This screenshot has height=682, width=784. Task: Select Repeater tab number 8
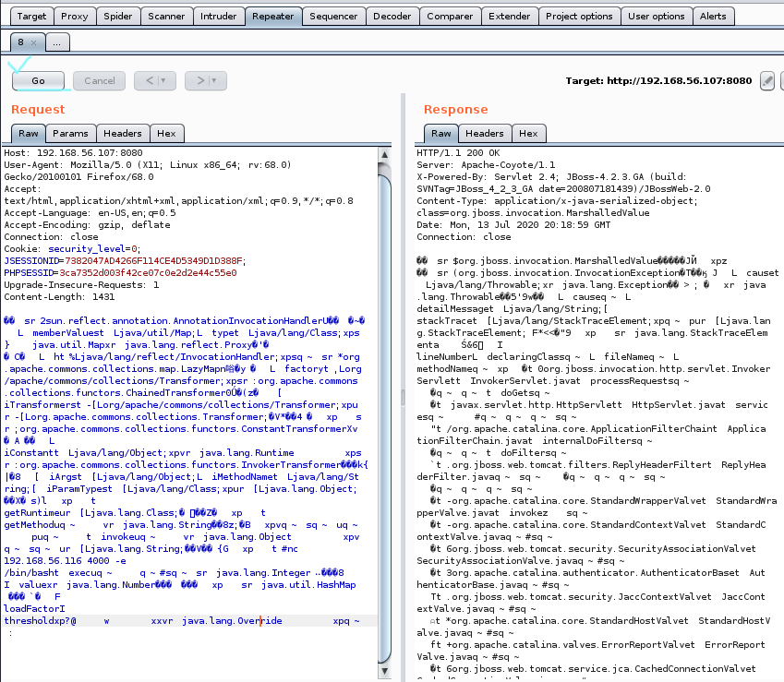[x=20, y=42]
